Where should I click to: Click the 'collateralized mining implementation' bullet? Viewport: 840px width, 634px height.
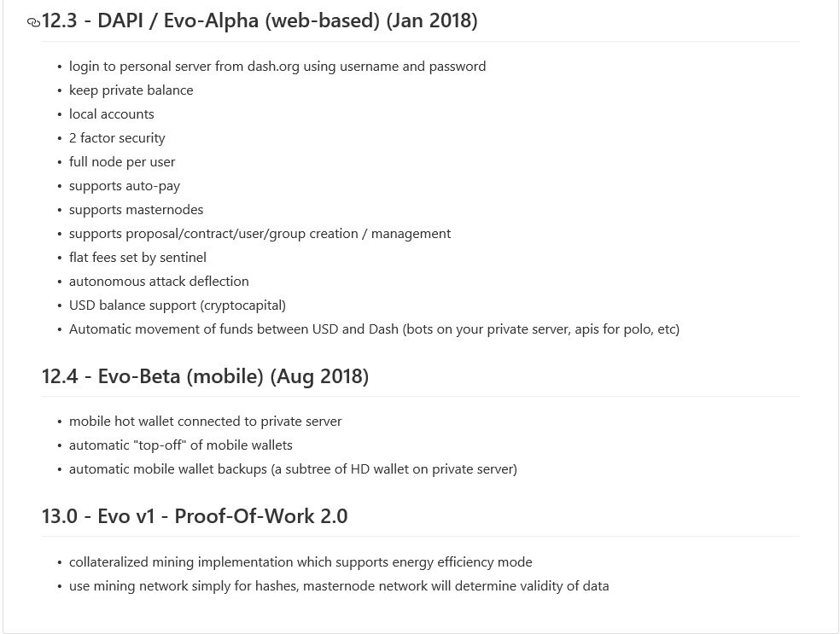point(300,562)
